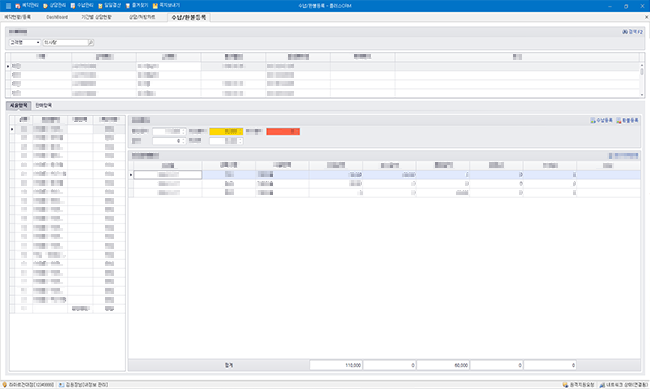Click the search F2 button in top panel
Image resolution: width=650 pixels, height=389 pixels.
(632, 32)
